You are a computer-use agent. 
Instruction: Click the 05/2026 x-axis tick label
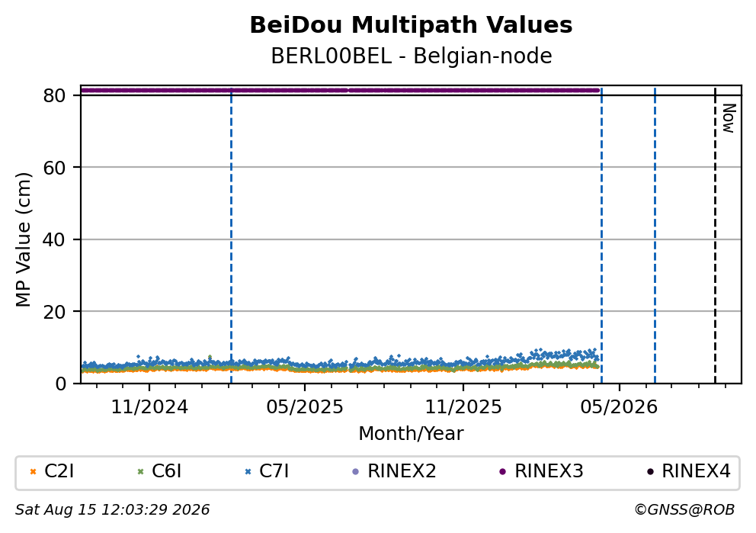[619, 408]
